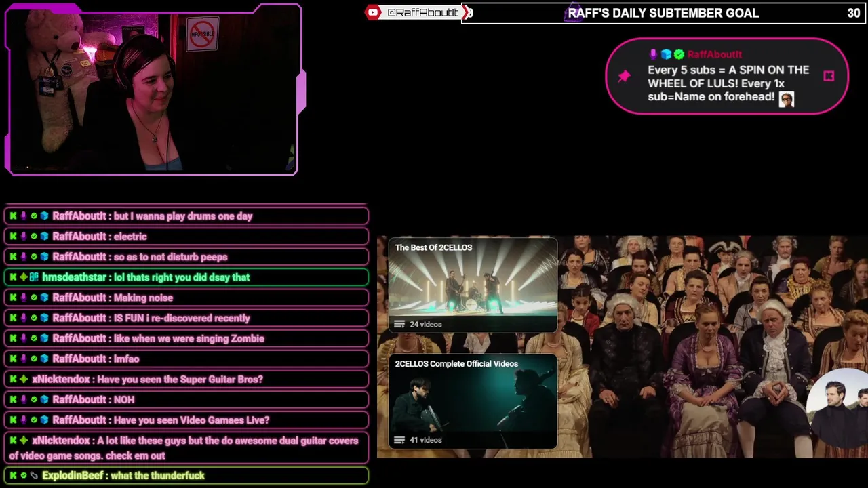Screen dimensions: 868x488
Task: Click chat message 'electric'
Action: click(130, 237)
